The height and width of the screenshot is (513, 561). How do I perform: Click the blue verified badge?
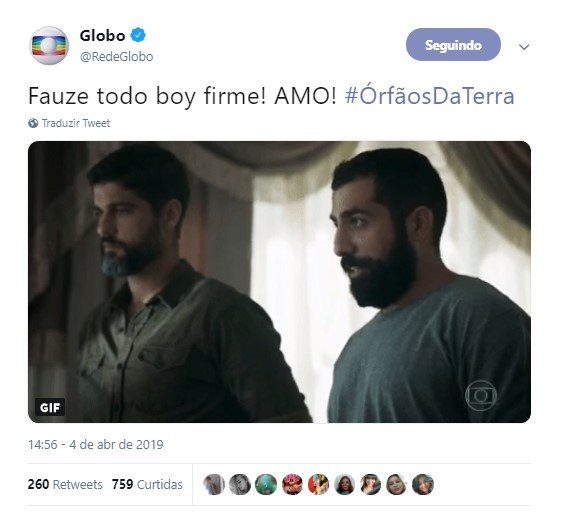pos(138,35)
